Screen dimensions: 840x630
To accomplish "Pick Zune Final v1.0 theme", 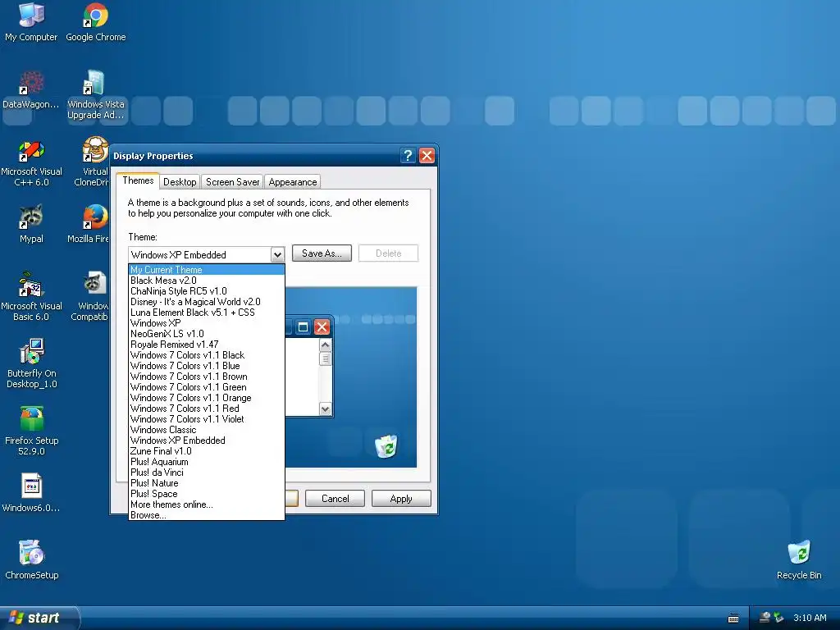I will pyautogui.click(x=206, y=451).
